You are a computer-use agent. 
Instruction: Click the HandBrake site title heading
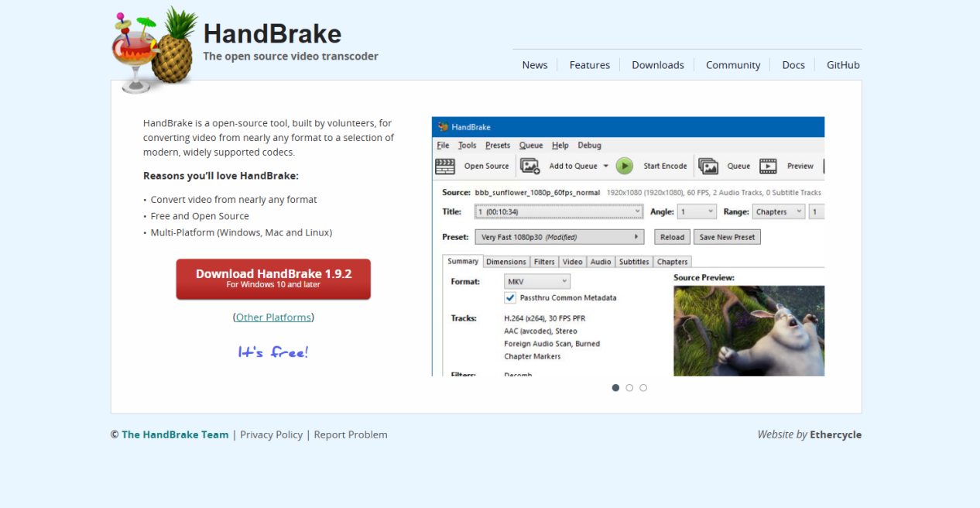tap(272, 33)
